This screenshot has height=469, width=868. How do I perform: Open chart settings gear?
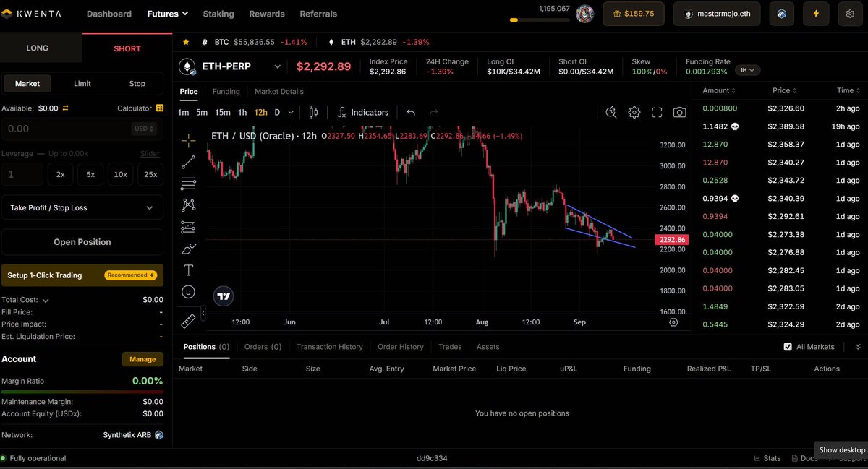[634, 112]
